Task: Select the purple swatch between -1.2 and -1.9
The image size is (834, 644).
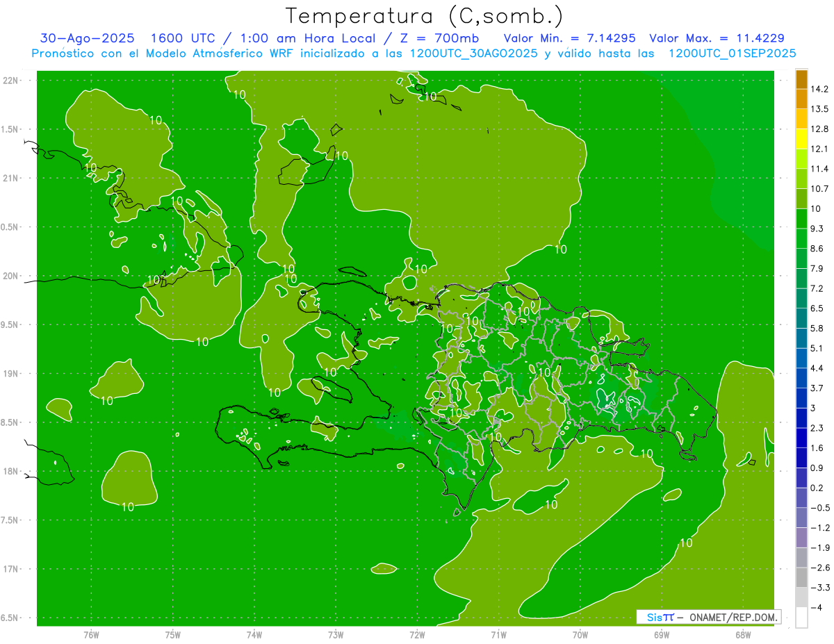Action: [801, 538]
